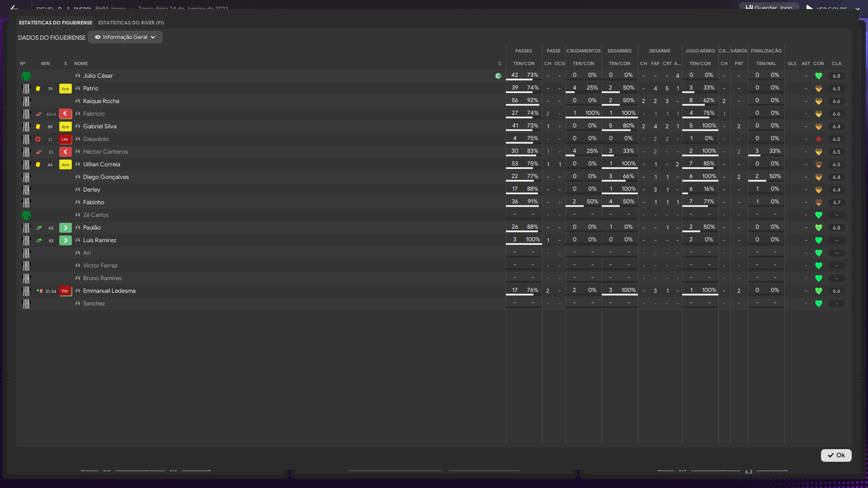Click Uillian Correia's yellow card icon
This screenshot has height=488, width=868.
click(x=38, y=164)
